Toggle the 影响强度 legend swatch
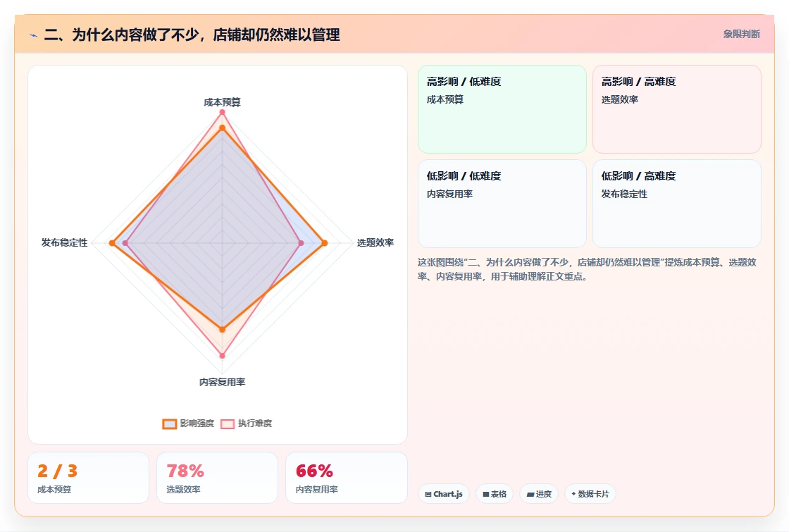The image size is (789, 532). [170, 423]
